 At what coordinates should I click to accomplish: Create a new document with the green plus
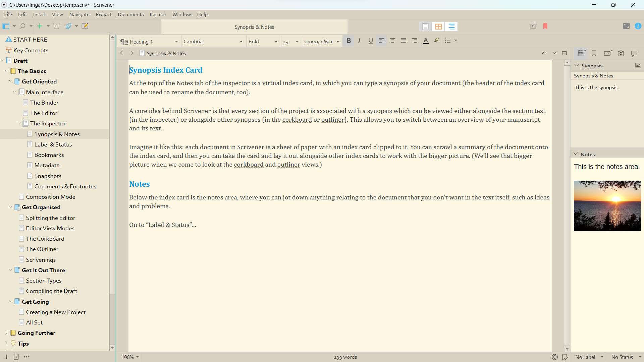pos(40,26)
